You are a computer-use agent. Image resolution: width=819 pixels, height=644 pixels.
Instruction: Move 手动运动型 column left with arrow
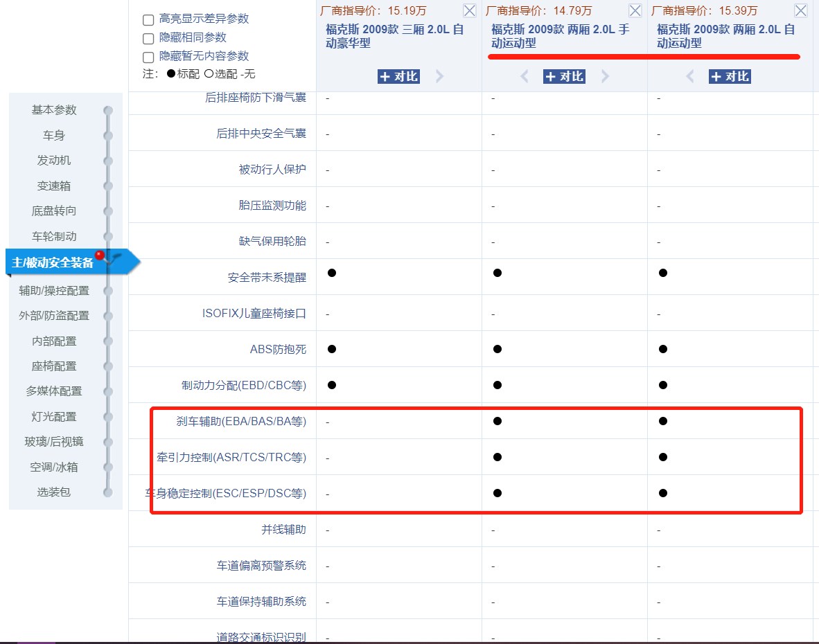[525, 77]
